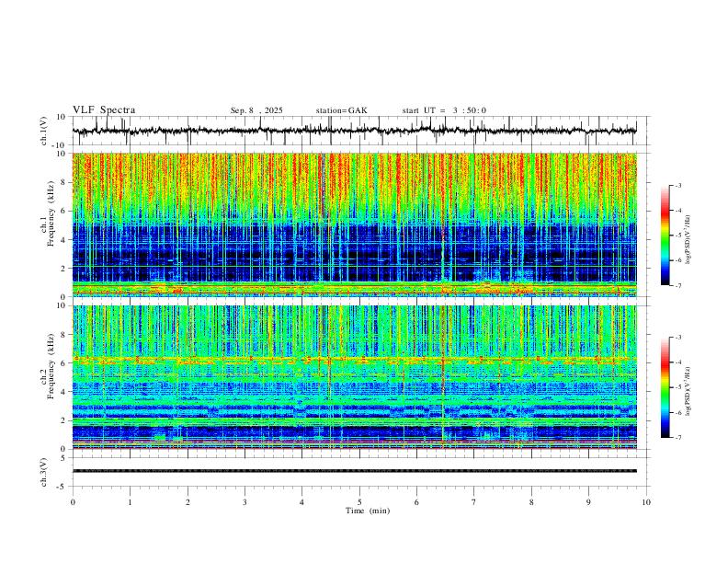Click time axis tick label '8'

tap(531, 502)
